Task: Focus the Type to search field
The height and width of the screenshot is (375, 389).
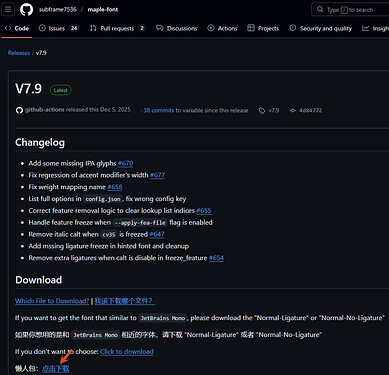Action: coord(350,10)
